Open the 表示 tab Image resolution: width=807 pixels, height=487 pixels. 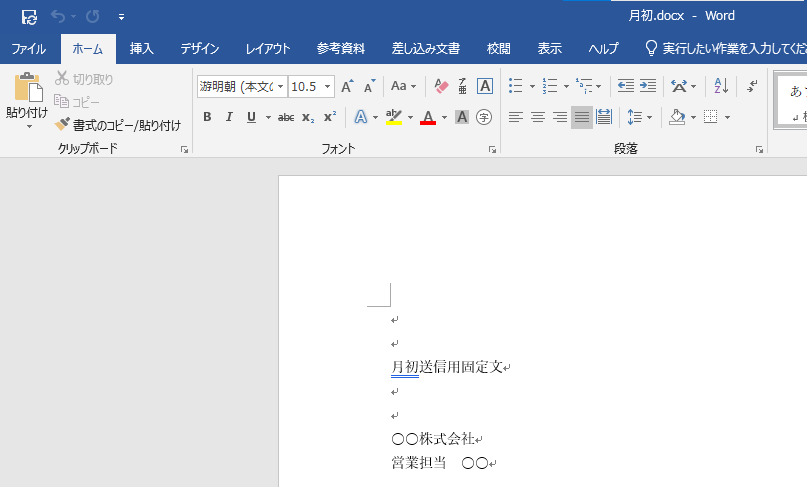pos(550,48)
